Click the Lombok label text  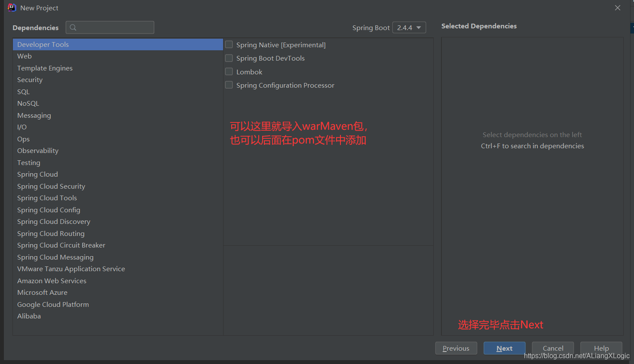pyautogui.click(x=249, y=72)
